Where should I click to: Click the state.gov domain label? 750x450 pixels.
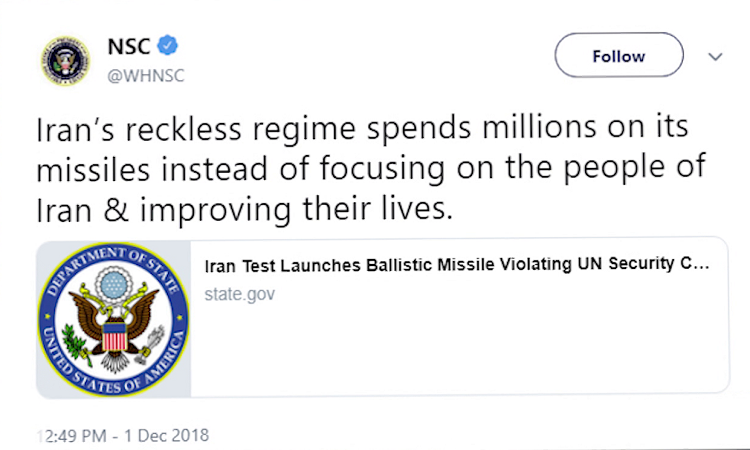pyautogui.click(x=240, y=294)
